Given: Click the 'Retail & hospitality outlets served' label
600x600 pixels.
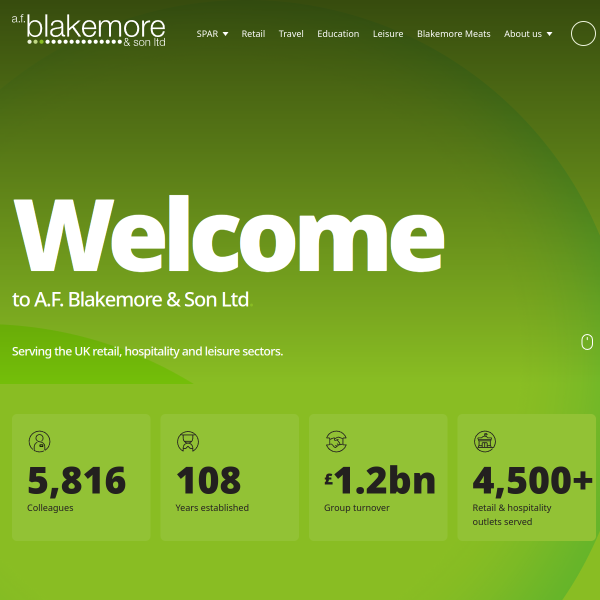Looking at the screenshot, I should pos(512,515).
